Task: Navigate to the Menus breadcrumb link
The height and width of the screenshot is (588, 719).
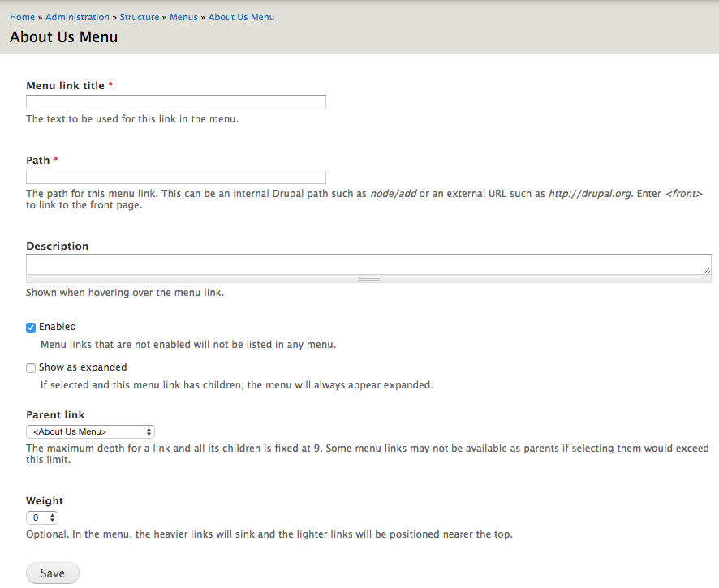Action: tap(183, 17)
